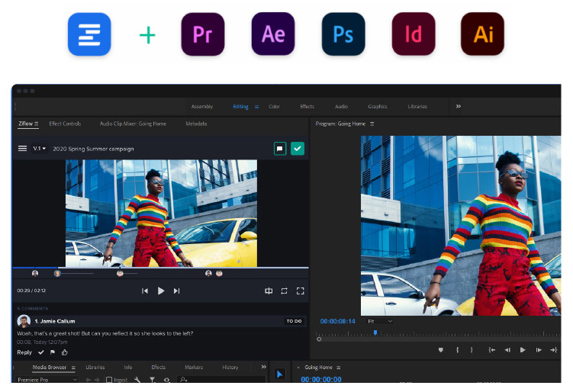Click the Premiere Pro app icon

pos(203,34)
